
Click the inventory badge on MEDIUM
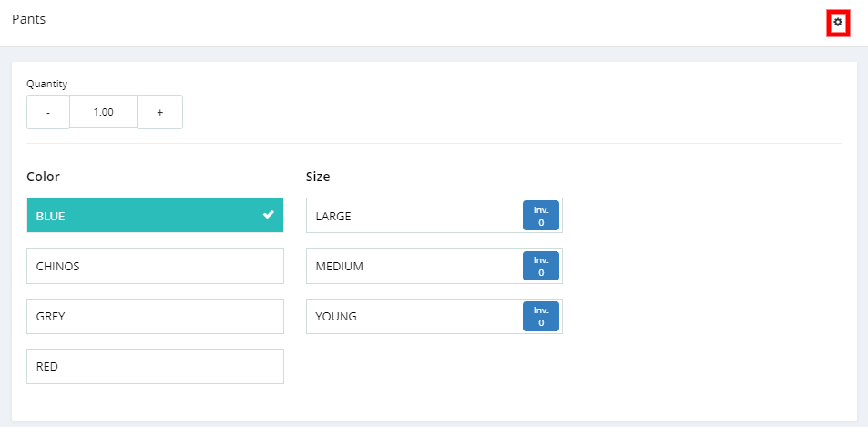541,266
